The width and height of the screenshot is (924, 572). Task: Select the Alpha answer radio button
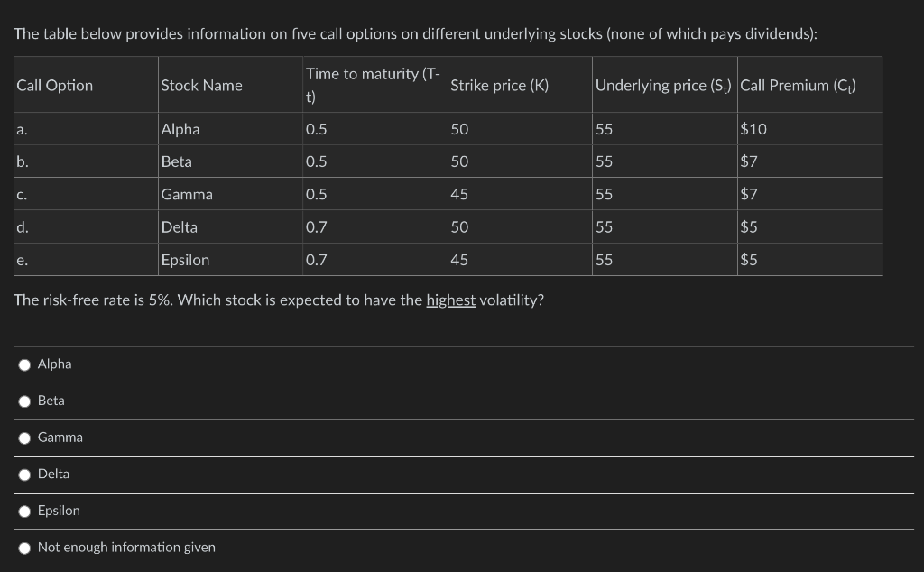click(25, 364)
